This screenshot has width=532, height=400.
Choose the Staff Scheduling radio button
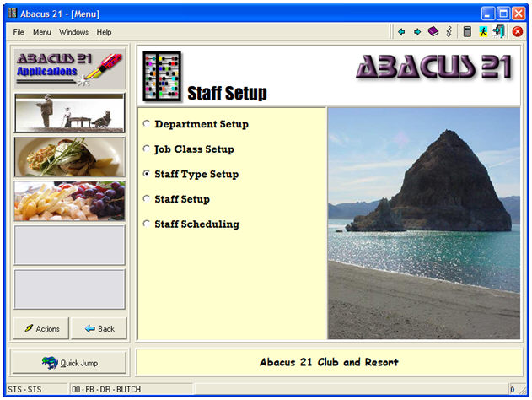147,224
